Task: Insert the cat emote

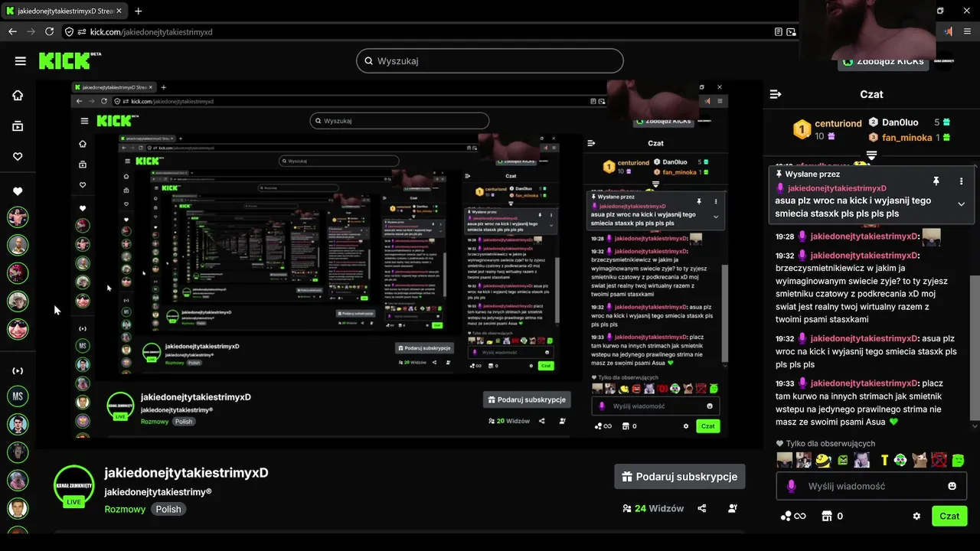Action: pyautogui.click(x=920, y=460)
